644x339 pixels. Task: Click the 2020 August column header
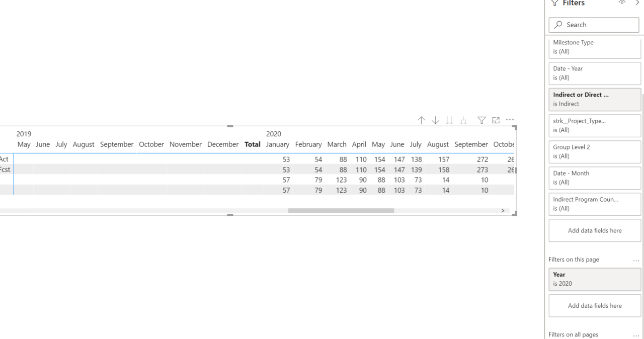438,144
